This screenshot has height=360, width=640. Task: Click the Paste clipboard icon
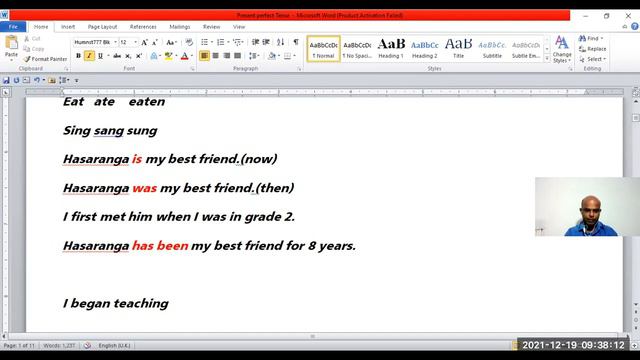[x=11, y=42]
